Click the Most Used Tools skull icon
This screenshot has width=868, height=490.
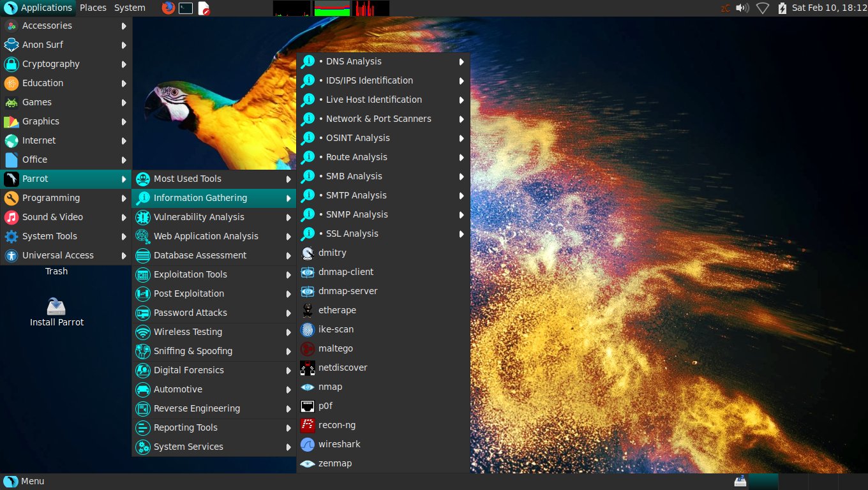coord(143,179)
